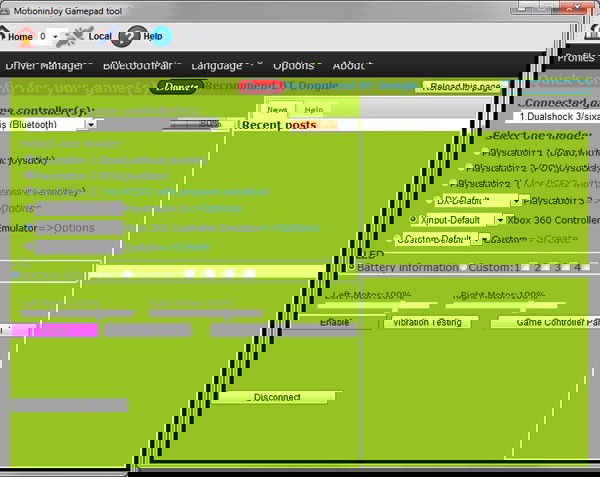Adjust the Right Motor slider
Viewport: 600px width, 477px height.
(x=504, y=305)
